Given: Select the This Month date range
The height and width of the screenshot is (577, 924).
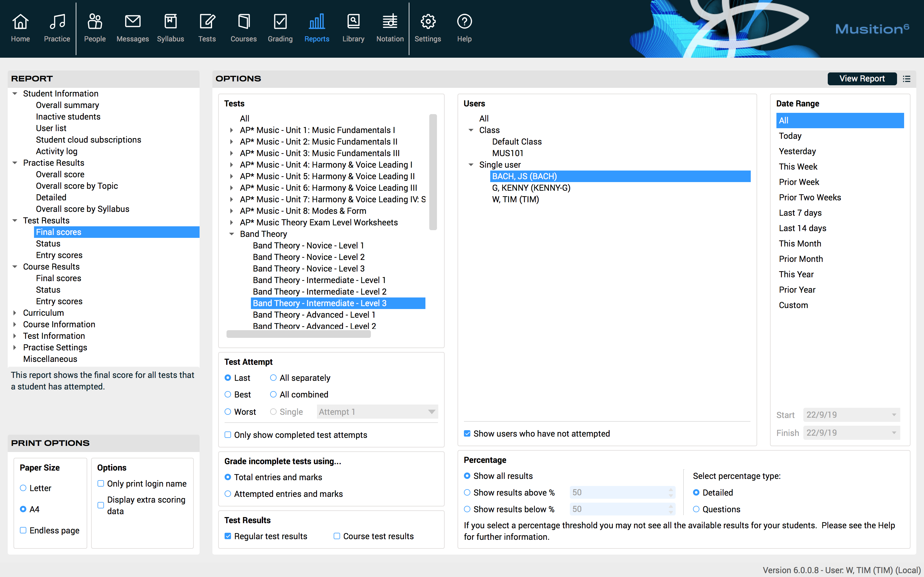Looking at the screenshot, I should [x=800, y=244].
